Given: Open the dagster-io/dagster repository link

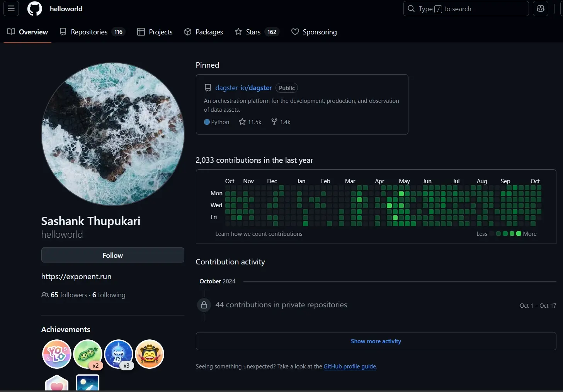Looking at the screenshot, I should point(243,88).
